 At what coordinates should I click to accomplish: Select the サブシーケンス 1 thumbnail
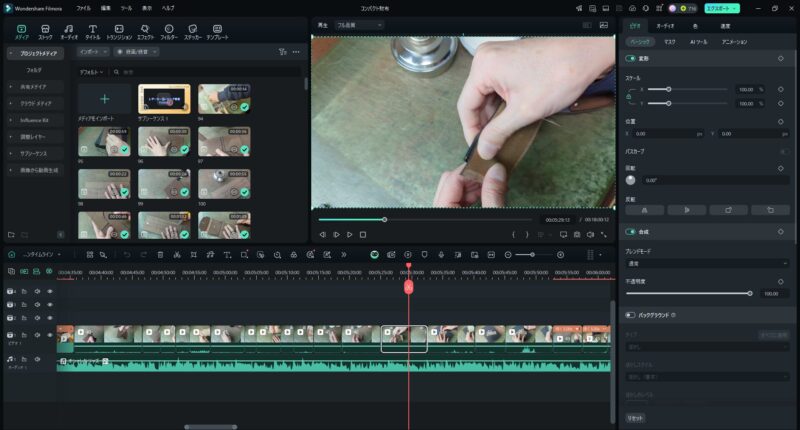click(164, 99)
